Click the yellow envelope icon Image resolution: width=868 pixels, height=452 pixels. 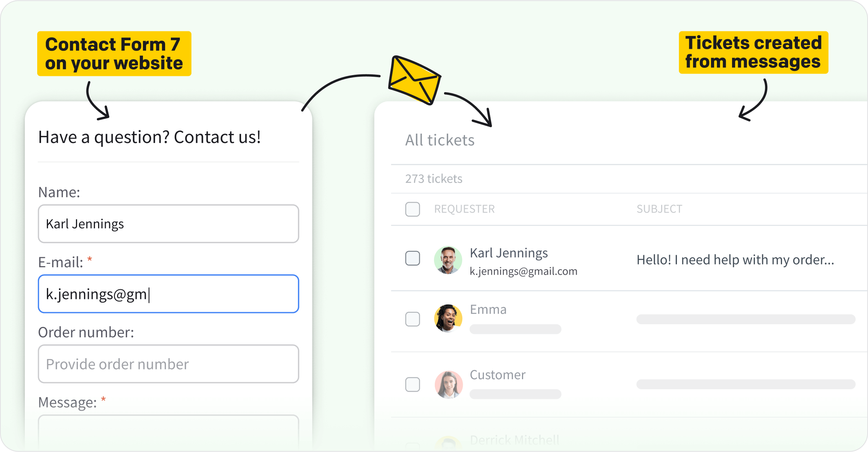click(414, 81)
